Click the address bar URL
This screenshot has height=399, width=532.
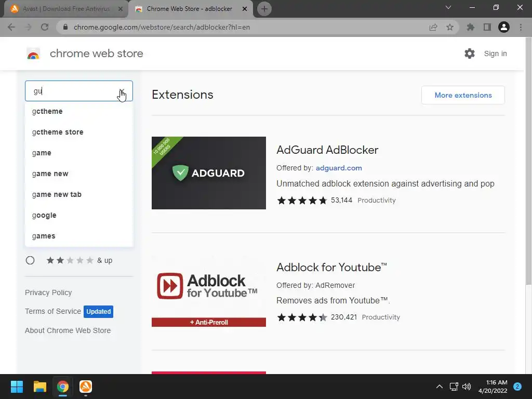pos(162,27)
